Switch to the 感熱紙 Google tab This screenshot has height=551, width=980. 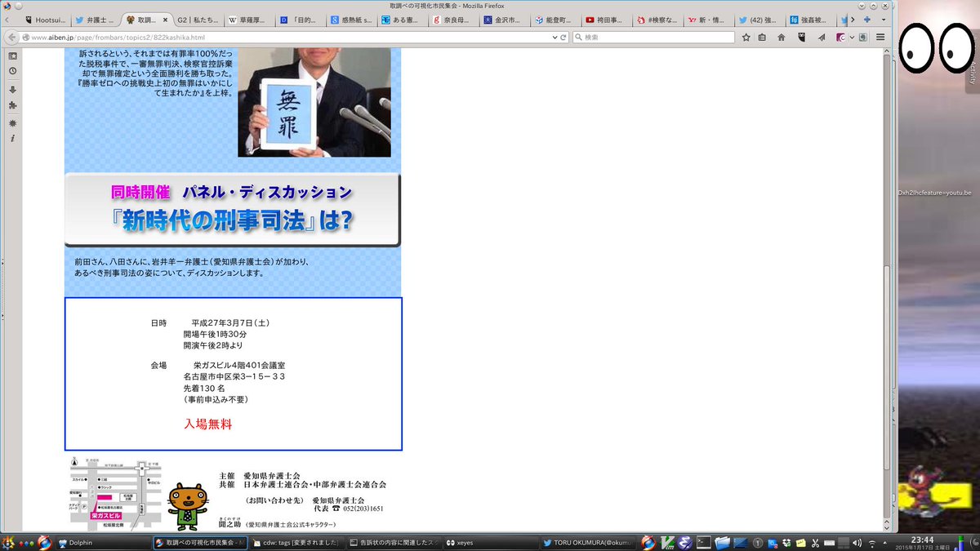[352, 19]
